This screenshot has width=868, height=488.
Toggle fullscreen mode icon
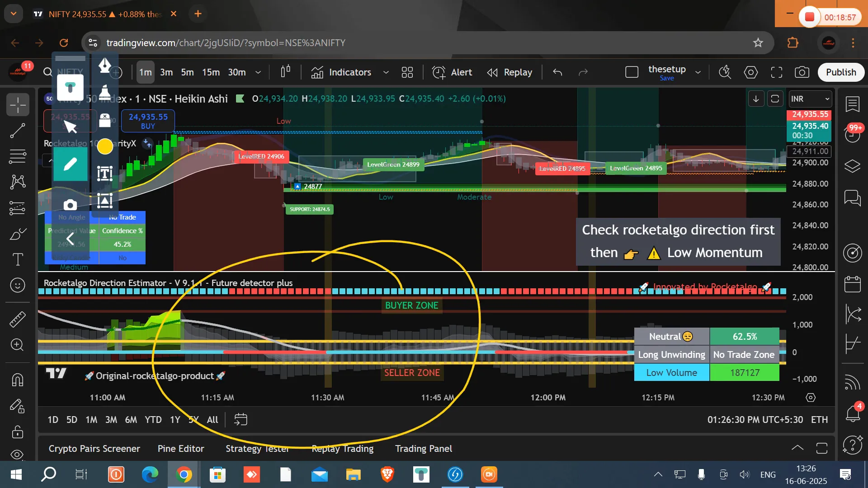776,72
